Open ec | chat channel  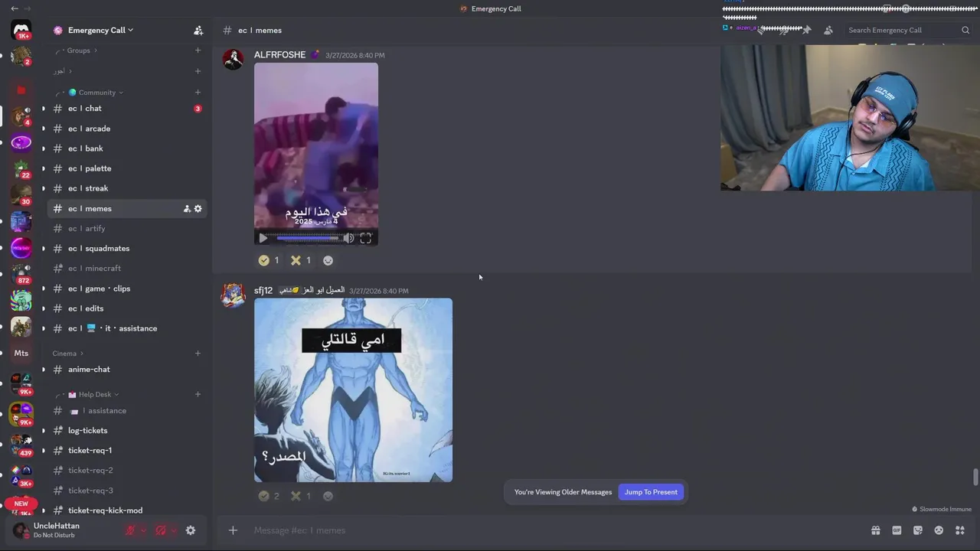127,109
